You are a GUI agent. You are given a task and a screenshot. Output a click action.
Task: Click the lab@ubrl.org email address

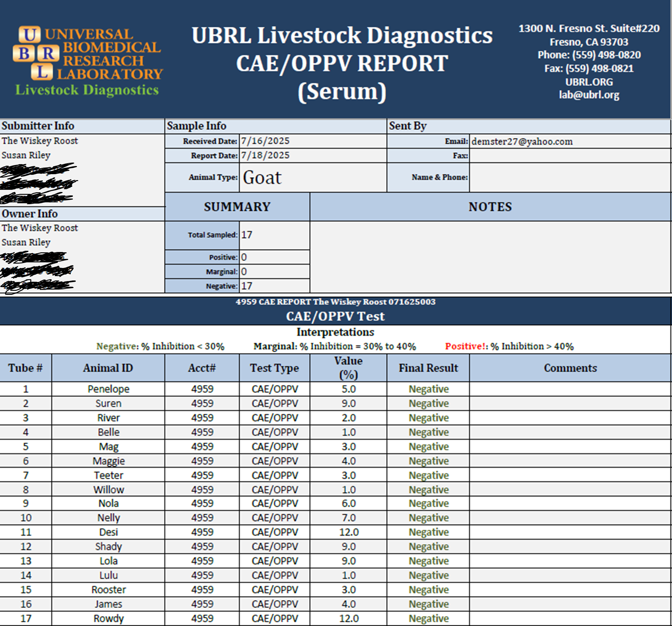[589, 95]
